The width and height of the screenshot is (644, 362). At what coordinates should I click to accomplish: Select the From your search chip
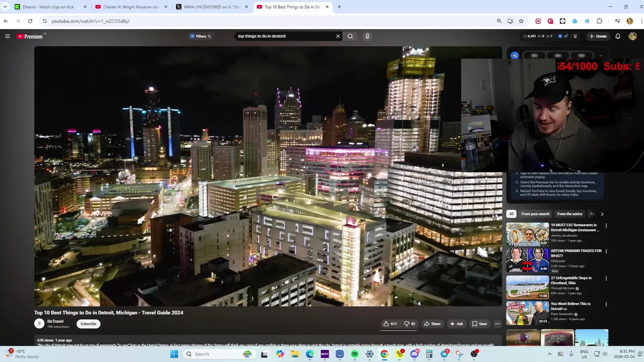click(x=535, y=214)
